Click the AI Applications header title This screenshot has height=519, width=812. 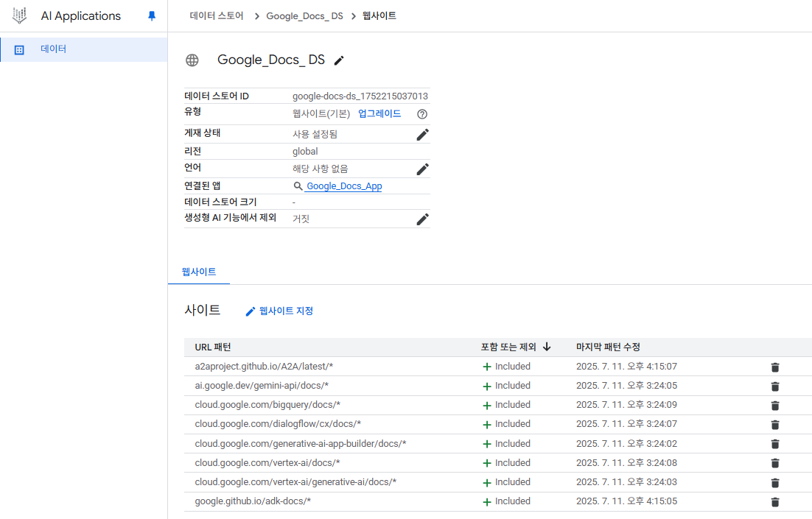[x=81, y=16]
